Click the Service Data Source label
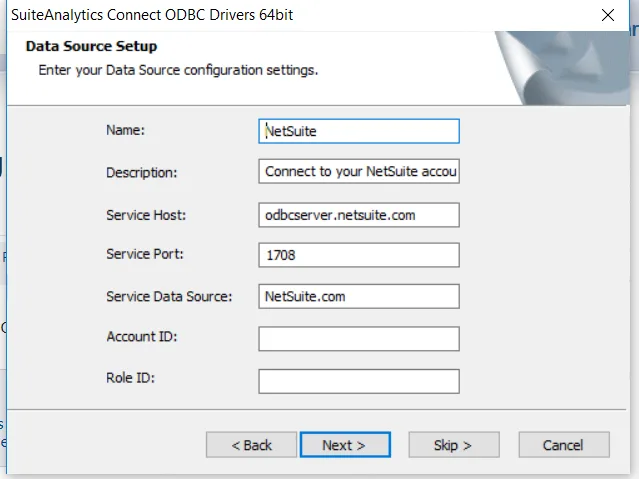This screenshot has width=639, height=479. 169,297
